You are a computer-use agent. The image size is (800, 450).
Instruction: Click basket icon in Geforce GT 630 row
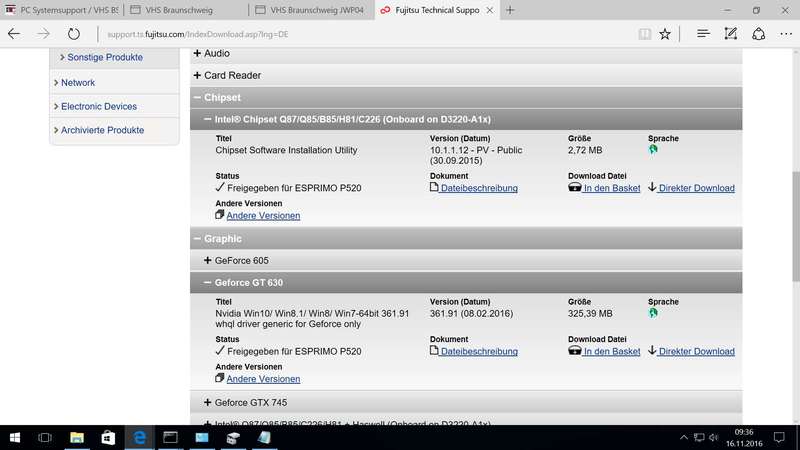pyautogui.click(x=574, y=351)
